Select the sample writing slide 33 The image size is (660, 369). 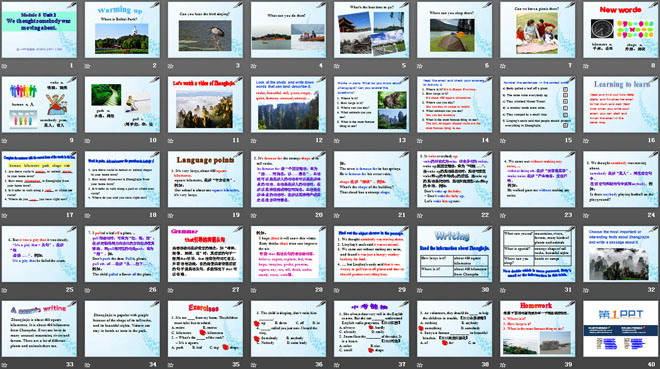[x=39, y=329]
